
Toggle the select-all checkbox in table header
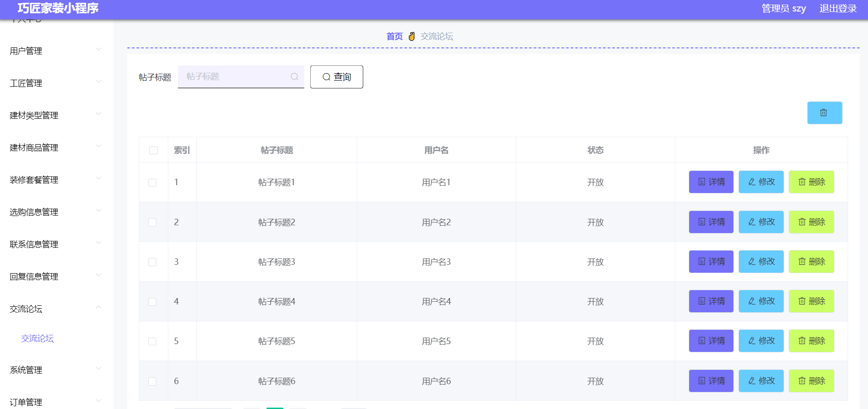pos(154,150)
